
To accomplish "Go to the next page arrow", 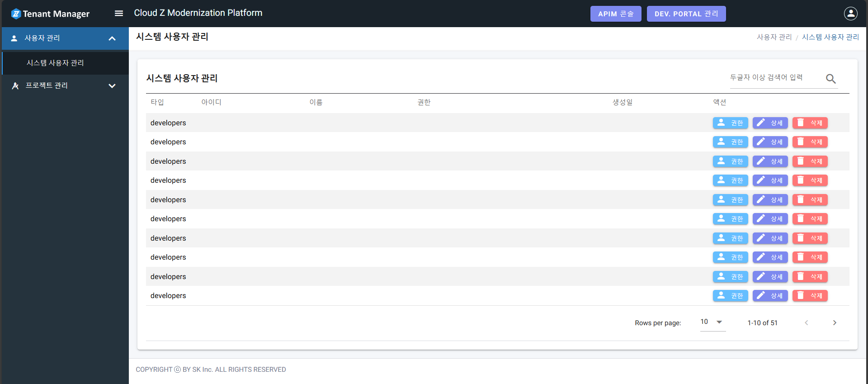I will pyautogui.click(x=835, y=323).
